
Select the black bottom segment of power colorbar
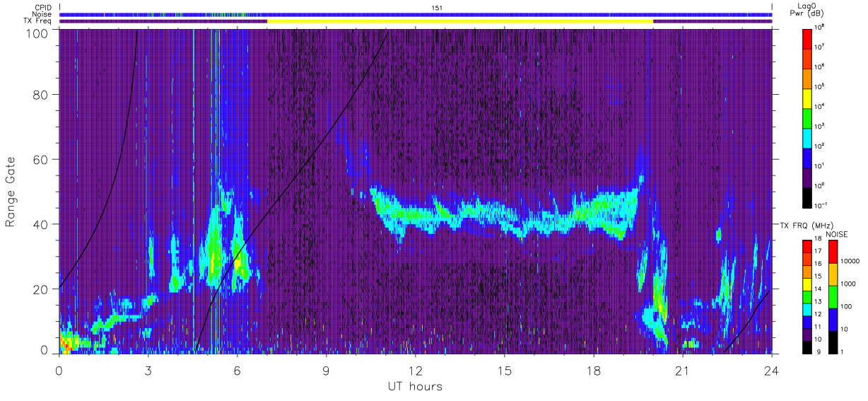tap(809, 197)
